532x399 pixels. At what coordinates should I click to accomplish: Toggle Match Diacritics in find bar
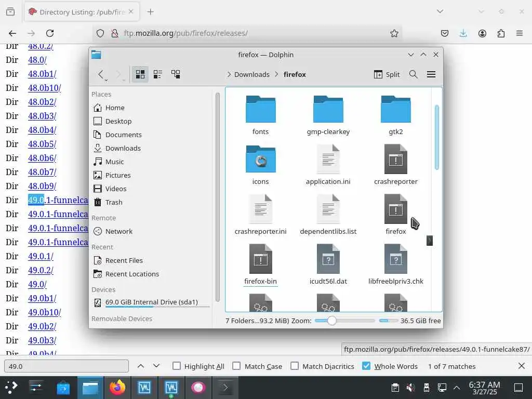coord(322,366)
